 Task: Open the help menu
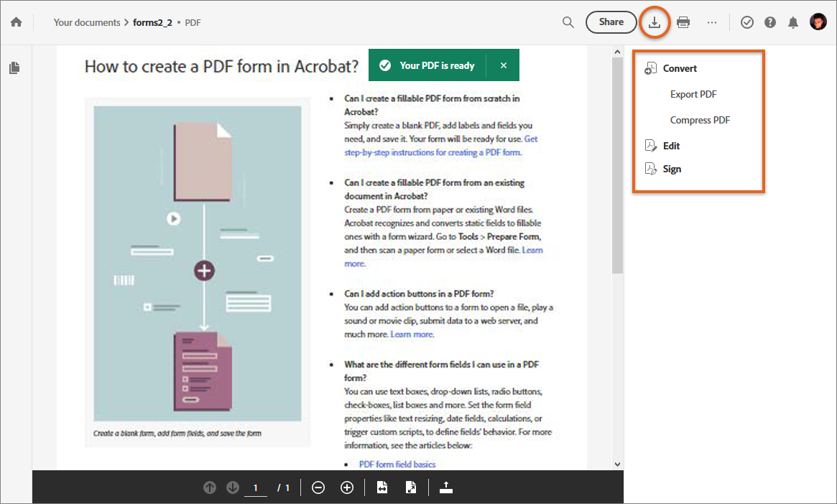tap(769, 22)
